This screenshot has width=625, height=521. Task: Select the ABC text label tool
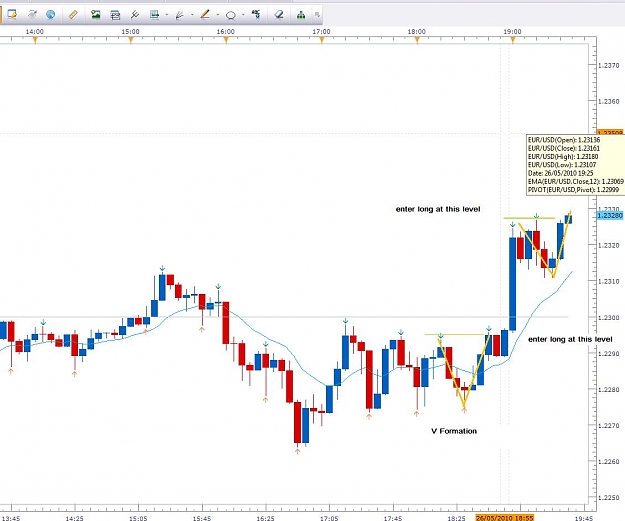[x=256, y=15]
